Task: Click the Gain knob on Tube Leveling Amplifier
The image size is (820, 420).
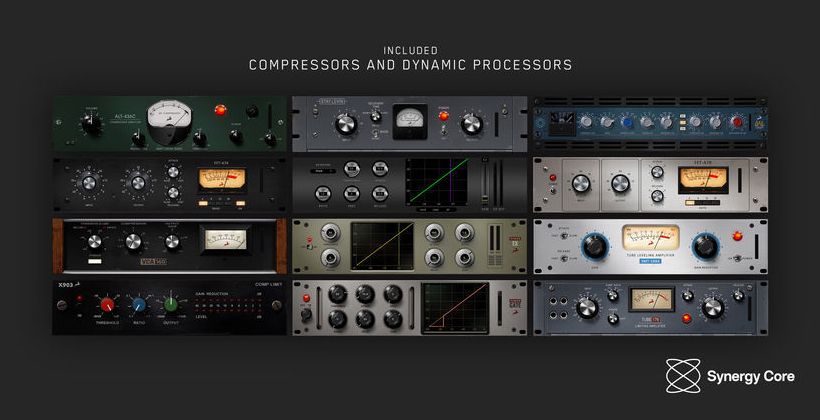Action: [594, 246]
